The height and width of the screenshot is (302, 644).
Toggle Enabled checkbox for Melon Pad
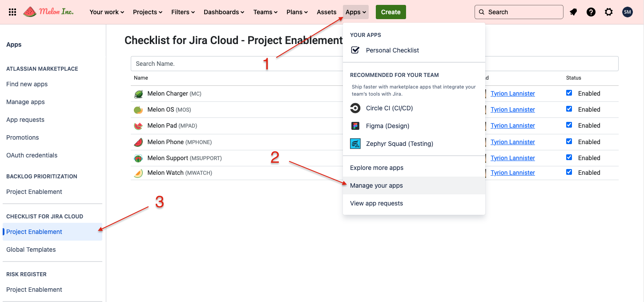pos(569,125)
